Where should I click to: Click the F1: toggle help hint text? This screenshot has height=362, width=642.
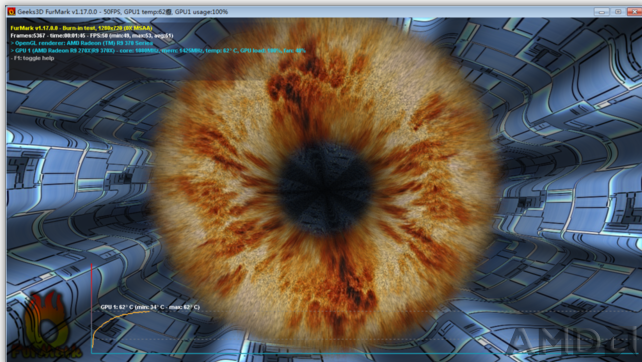click(x=32, y=58)
